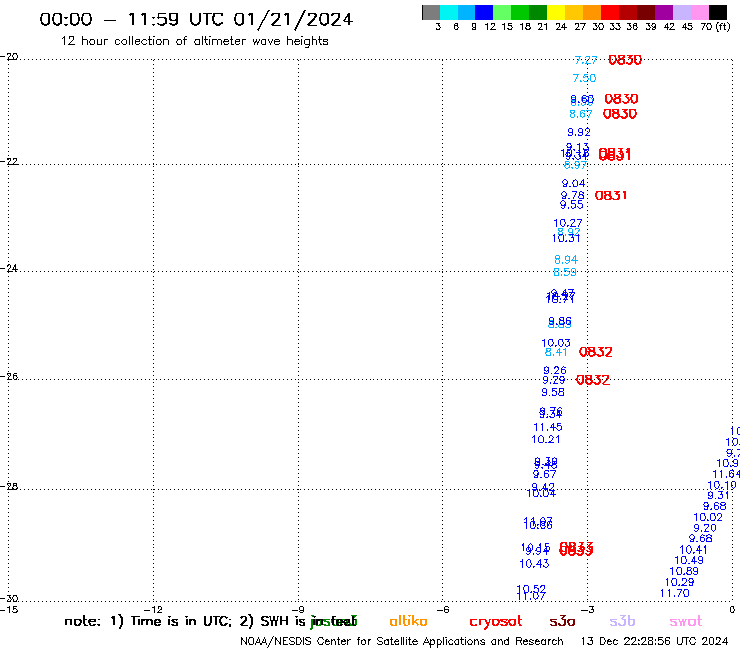Click the -9 longitude axis label

[299, 610]
